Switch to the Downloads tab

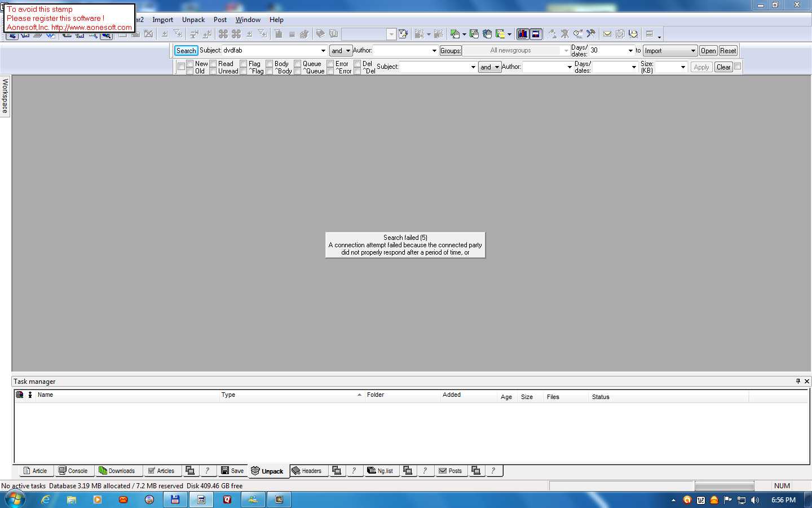(117, 471)
